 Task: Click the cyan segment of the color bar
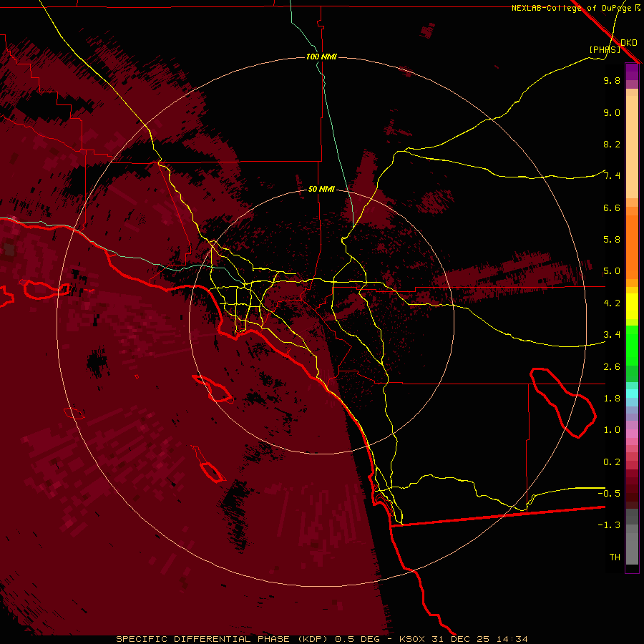632,394
